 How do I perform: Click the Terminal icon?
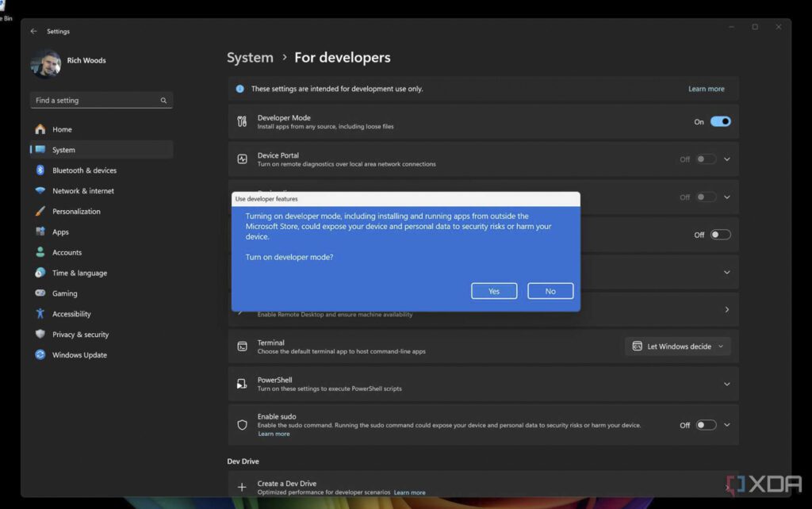pos(242,346)
